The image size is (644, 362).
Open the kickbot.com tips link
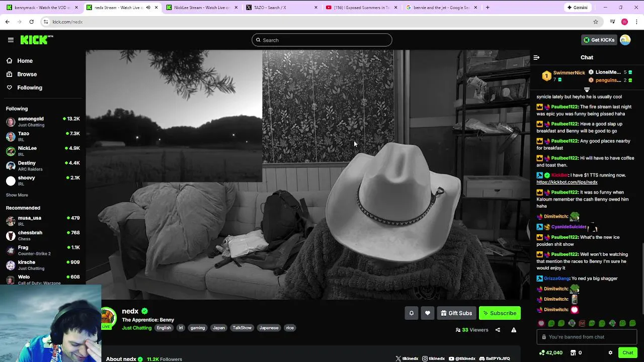point(567,182)
